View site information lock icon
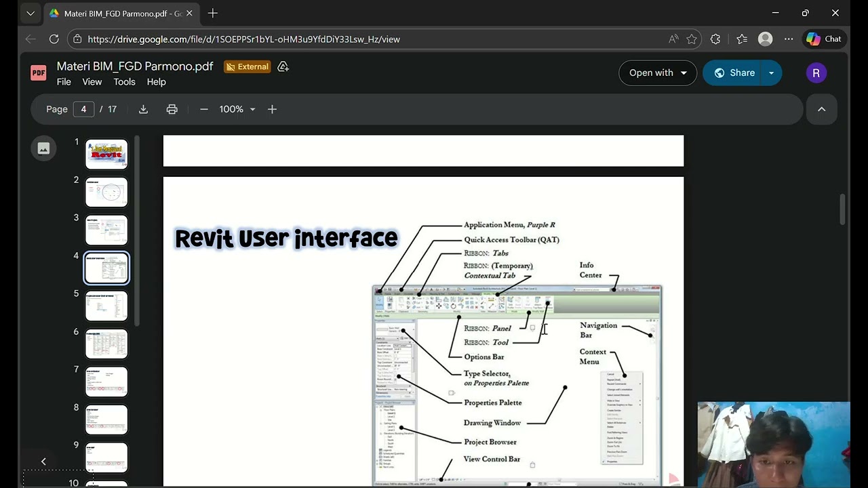 [78, 39]
